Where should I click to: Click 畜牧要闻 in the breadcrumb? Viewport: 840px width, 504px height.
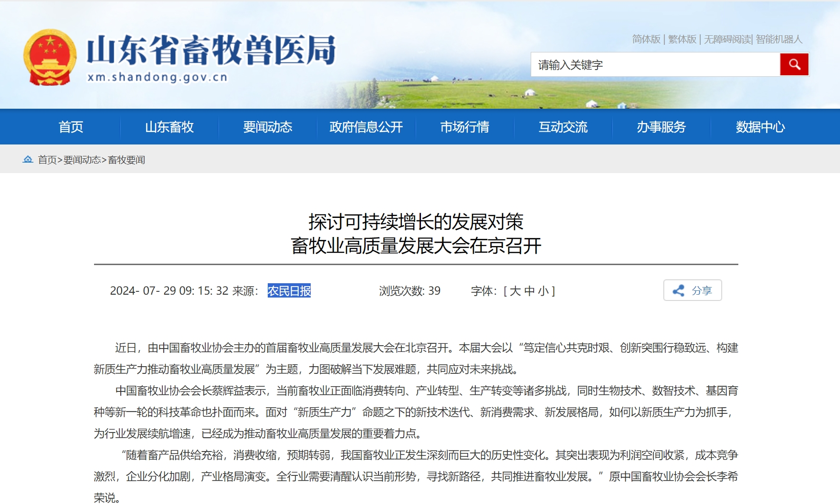point(126,160)
